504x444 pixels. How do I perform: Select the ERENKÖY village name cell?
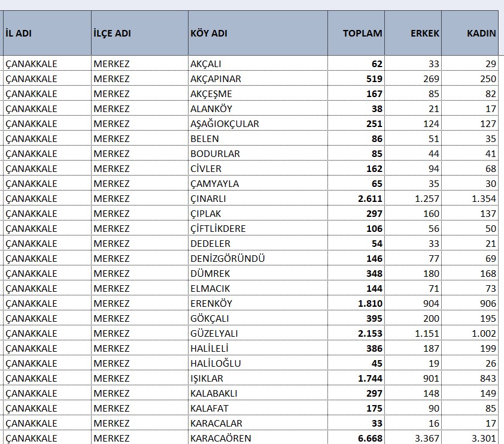[x=211, y=303]
